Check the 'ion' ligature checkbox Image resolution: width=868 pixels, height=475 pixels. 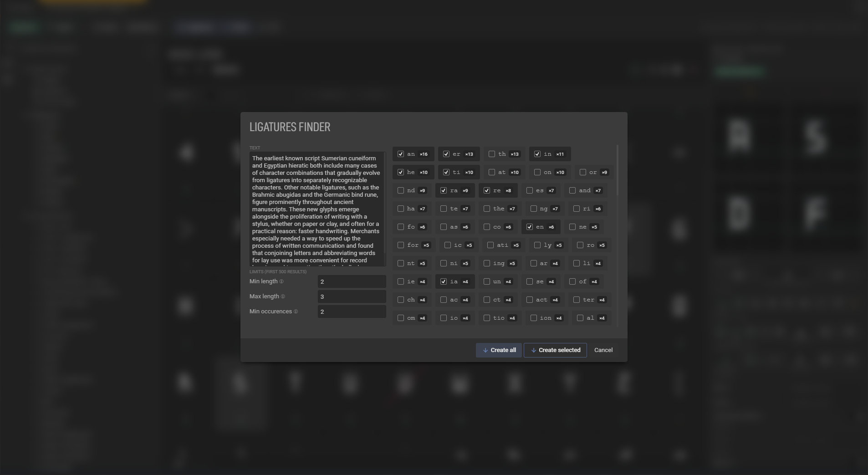534,318
